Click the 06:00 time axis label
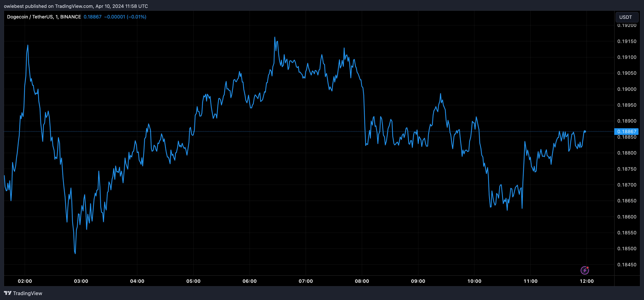The height and width of the screenshot is (300, 644). tap(249, 281)
